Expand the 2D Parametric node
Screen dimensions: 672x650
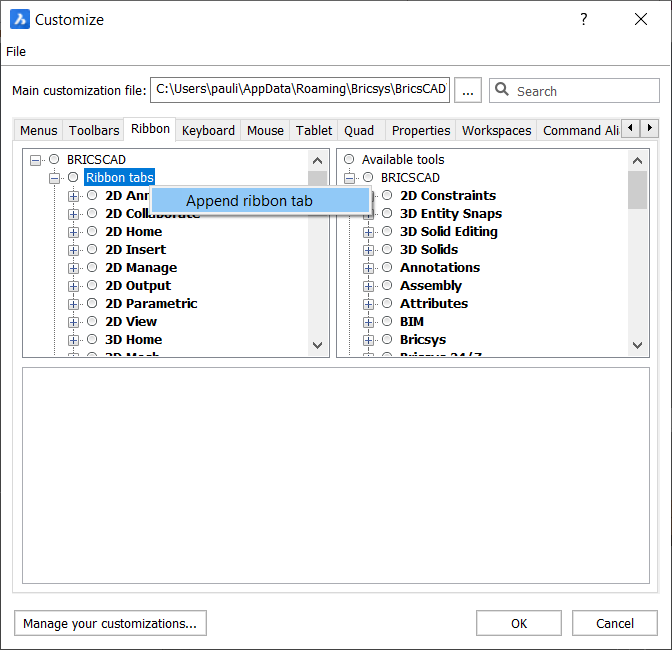[73, 304]
